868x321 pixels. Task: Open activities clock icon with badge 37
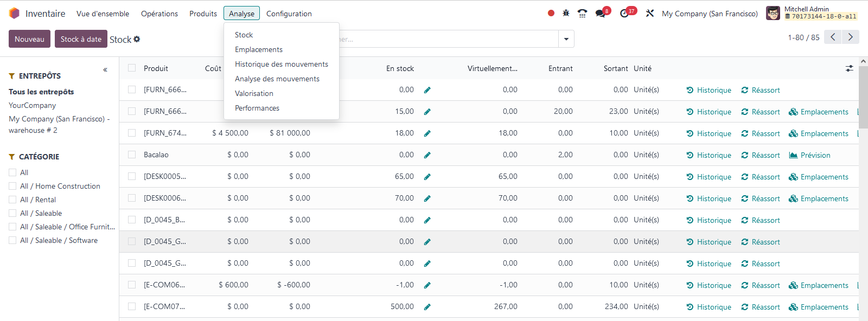pos(624,14)
